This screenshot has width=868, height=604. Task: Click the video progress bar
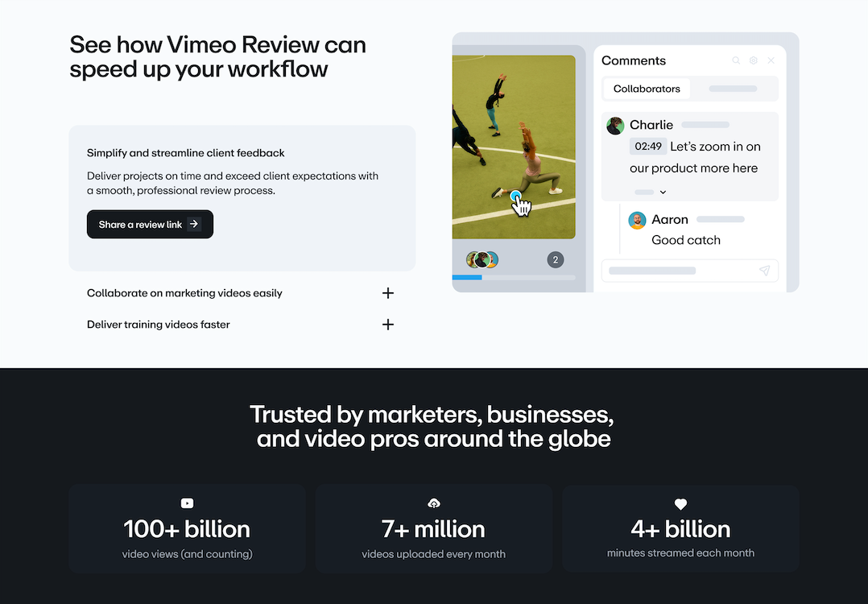(x=514, y=277)
